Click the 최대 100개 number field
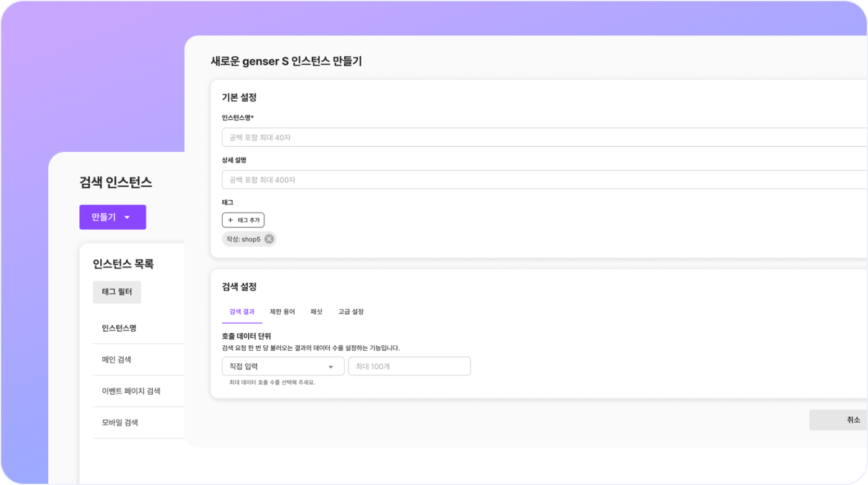The width and height of the screenshot is (868, 485). tap(409, 366)
